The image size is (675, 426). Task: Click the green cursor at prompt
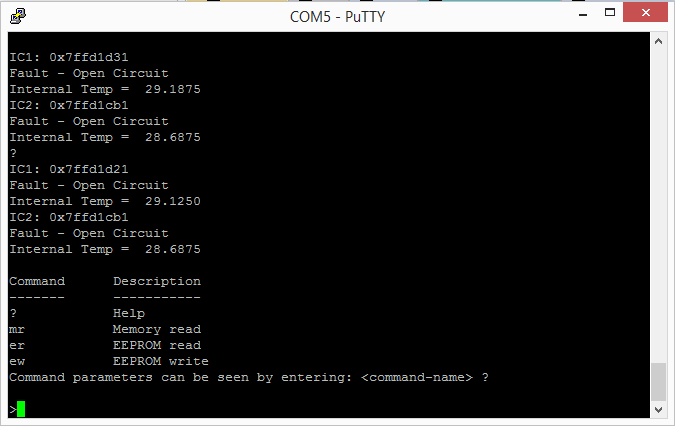21,409
